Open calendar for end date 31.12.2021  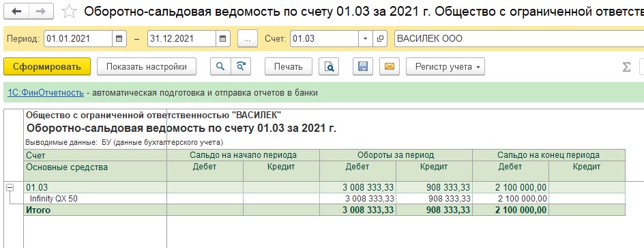coord(222,39)
